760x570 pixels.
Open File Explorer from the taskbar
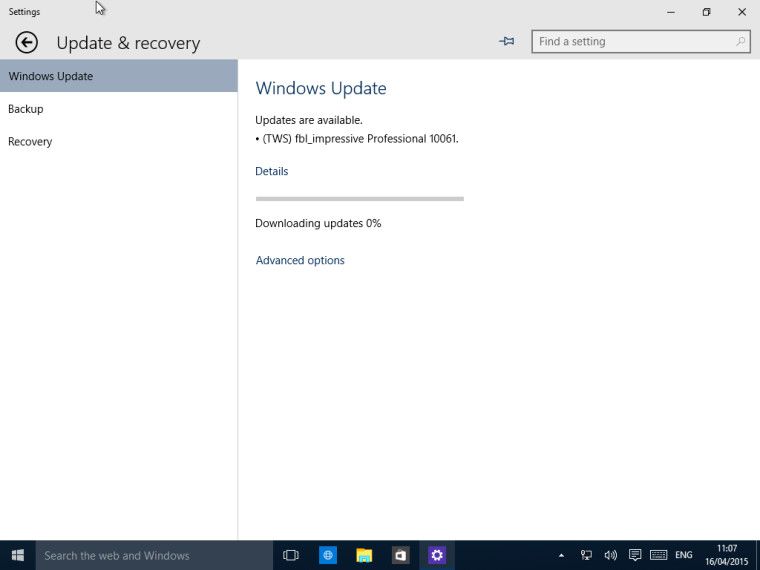coord(364,555)
